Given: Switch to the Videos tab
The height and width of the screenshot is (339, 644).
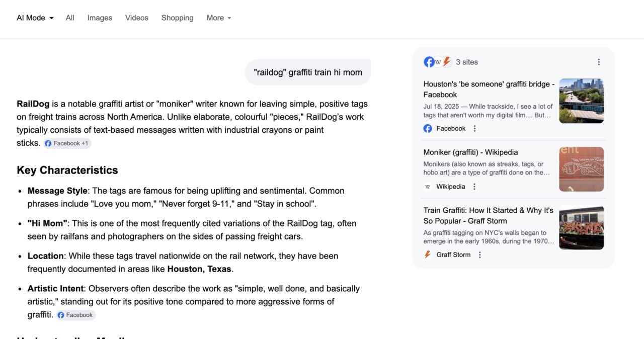Looking at the screenshot, I should [x=136, y=18].
